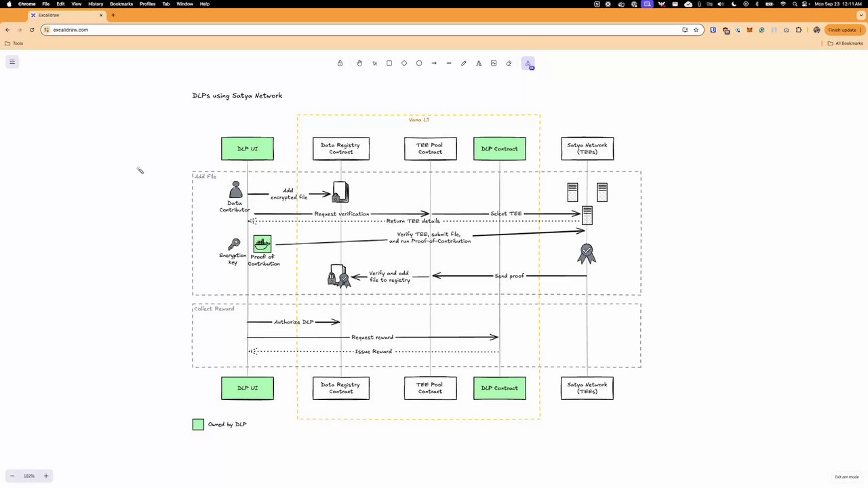The width and height of the screenshot is (868, 488).
Task: Select the Arrow drawing tool
Action: tap(434, 63)
